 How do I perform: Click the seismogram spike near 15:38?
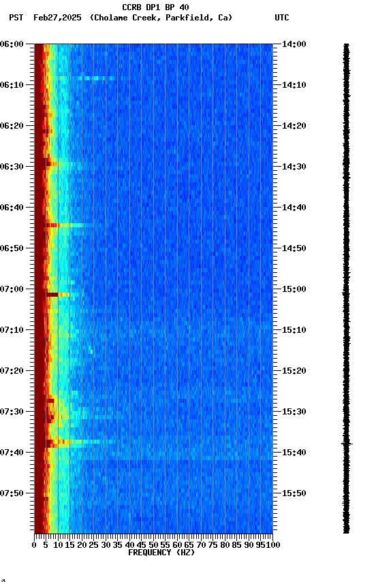point(346,444)
